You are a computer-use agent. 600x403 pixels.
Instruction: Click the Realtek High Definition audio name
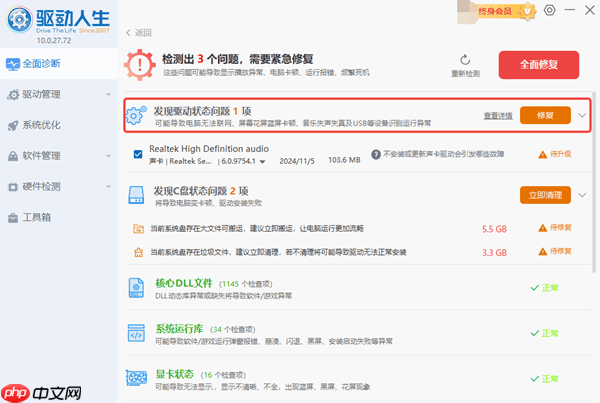coord(209,148)
